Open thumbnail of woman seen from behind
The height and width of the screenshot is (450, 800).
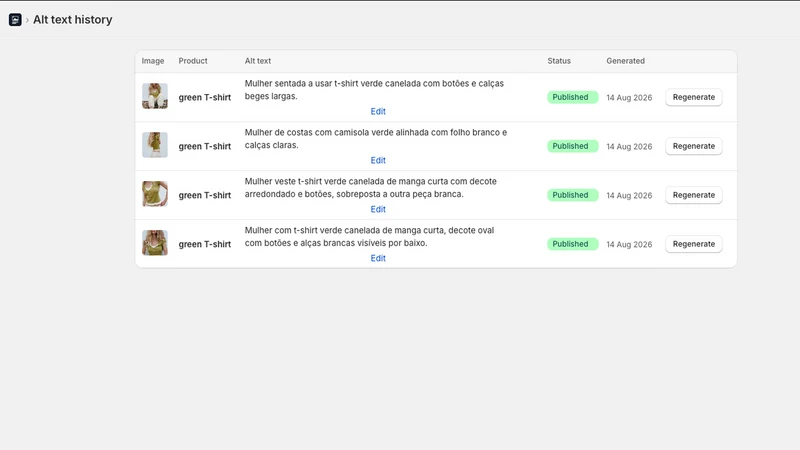pyautogui.click(x=155, y=145)
